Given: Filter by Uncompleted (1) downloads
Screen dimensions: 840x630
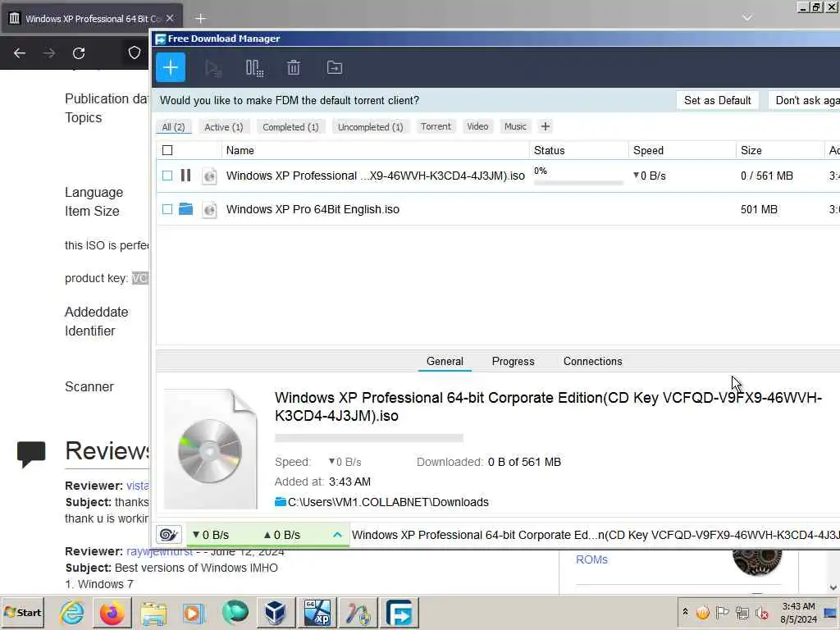Looking at the screenshot, I should (x=370, y=127).
